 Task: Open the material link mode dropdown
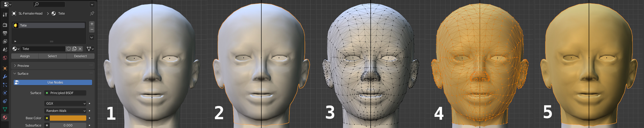90,49
